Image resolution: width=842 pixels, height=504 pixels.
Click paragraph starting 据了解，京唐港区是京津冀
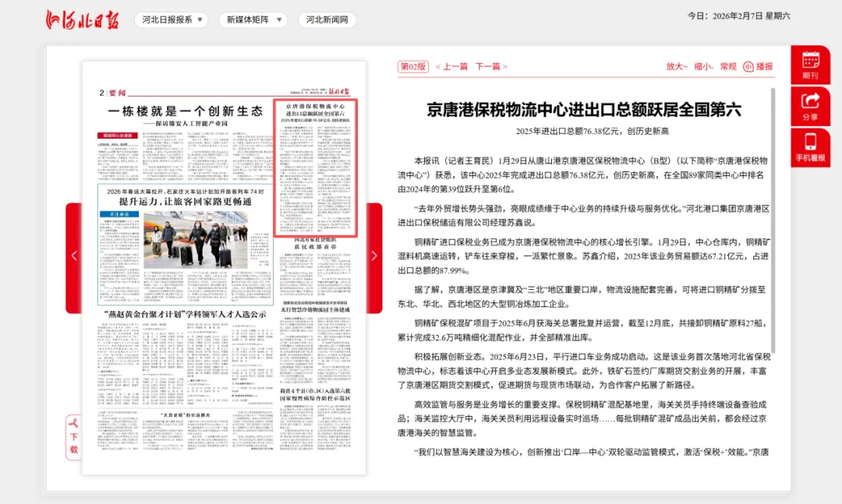point(584,297)
